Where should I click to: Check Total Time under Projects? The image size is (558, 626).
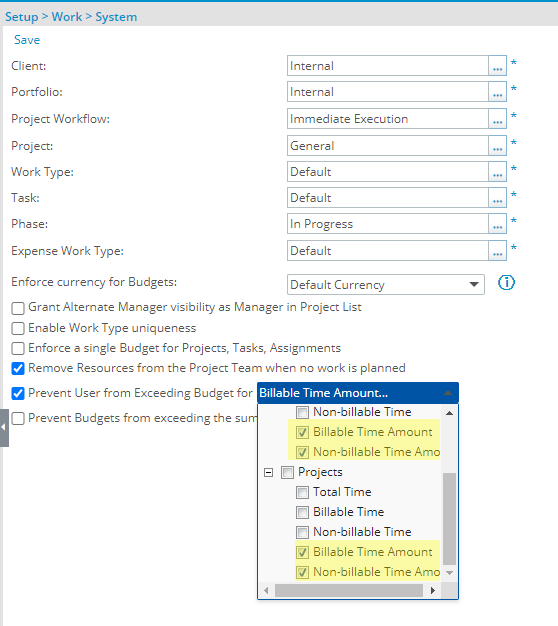click(302, 492)
